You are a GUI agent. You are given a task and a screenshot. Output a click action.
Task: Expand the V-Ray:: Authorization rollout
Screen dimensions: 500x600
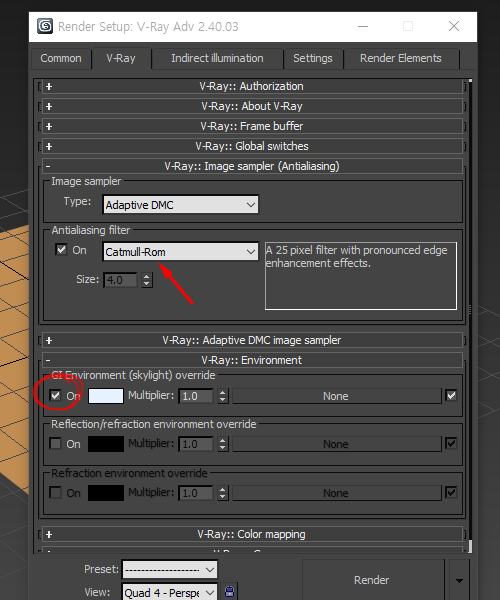point(252,86)
